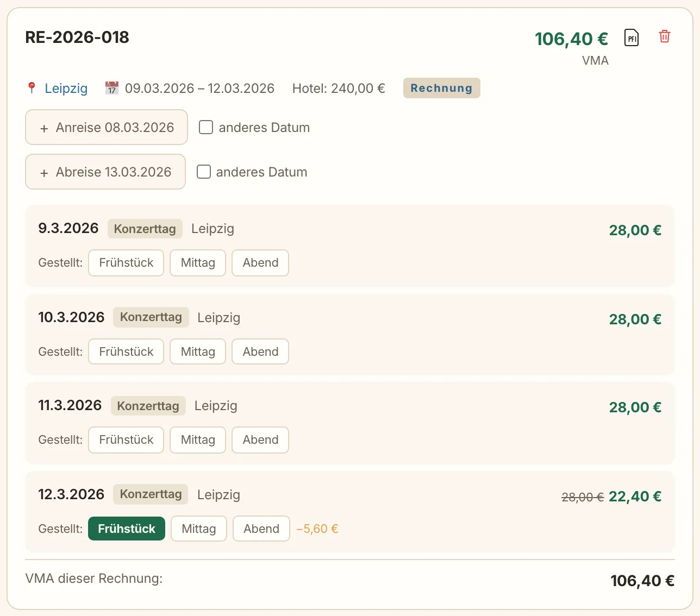This screenshot has height=616, width=700.
Task: Click the bottom total 106,40 €
Action: 642,581
